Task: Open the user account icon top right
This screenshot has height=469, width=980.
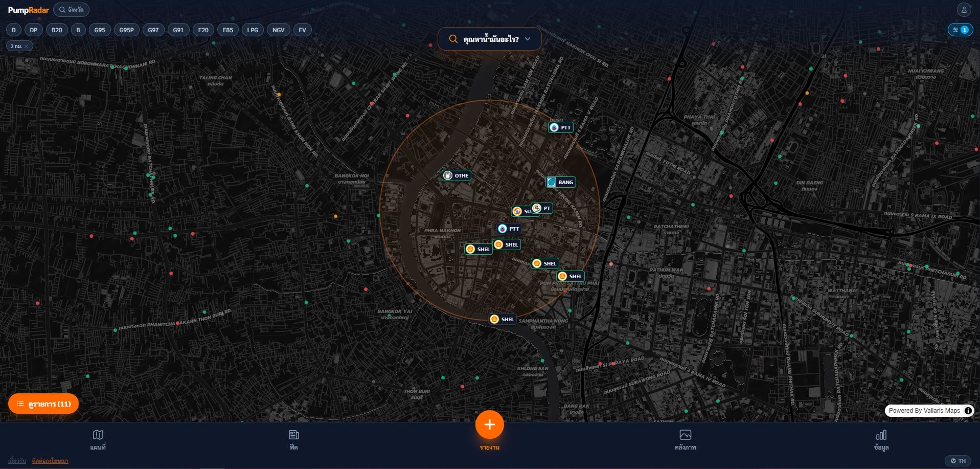Action: pos(963,9)
